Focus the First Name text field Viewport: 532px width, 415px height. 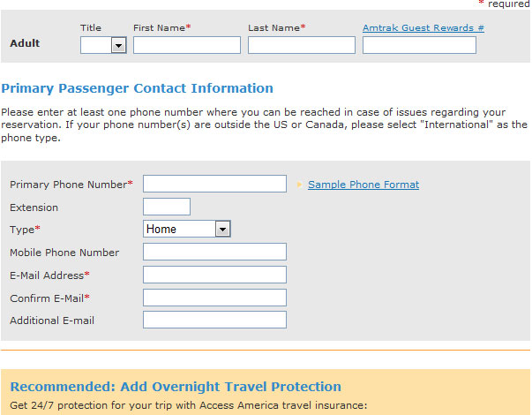coord(186,45)
